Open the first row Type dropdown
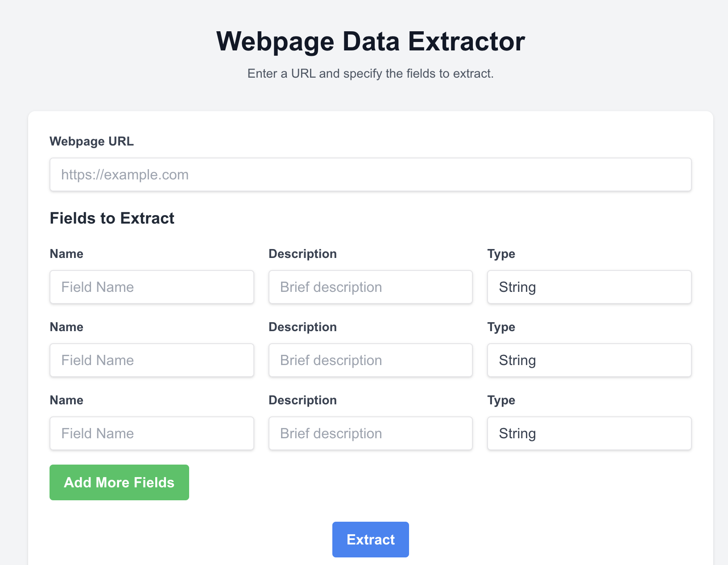 click(x=589, y=287)
